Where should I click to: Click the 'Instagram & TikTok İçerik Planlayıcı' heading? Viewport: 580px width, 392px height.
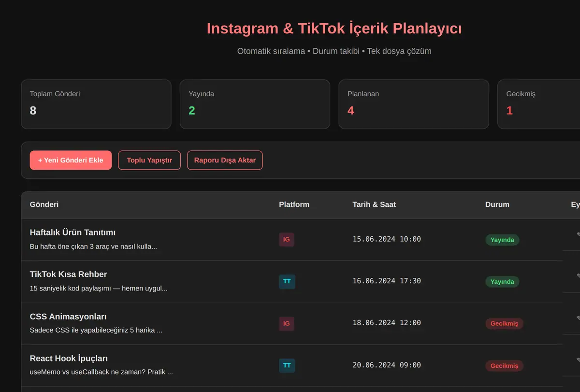[x=334, y=29]
